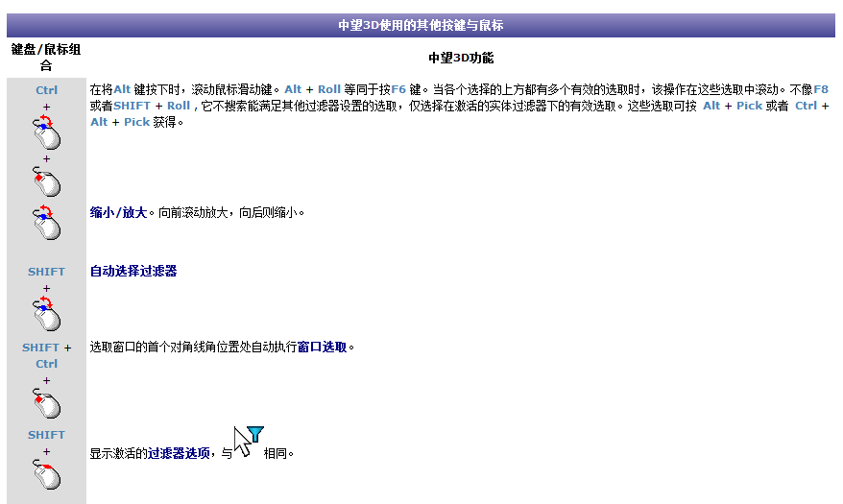Follow the 窗口选取 link
Screen dimensions: 843x504
pyautogui.click(x=322, y=347)
